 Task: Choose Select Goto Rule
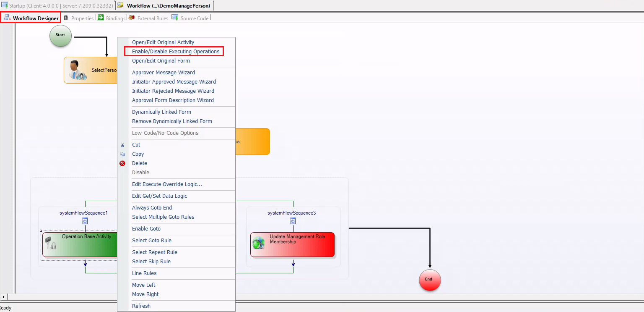click(152, 241)
